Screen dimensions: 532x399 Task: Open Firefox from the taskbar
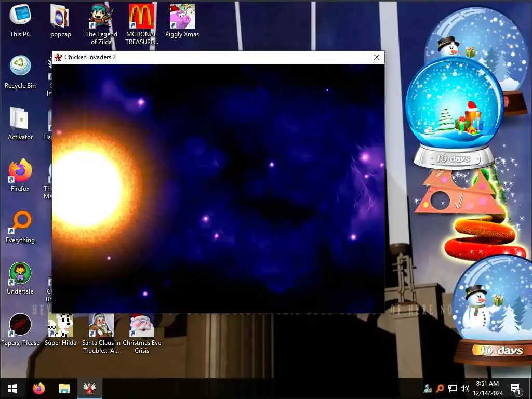coord(39,389)
